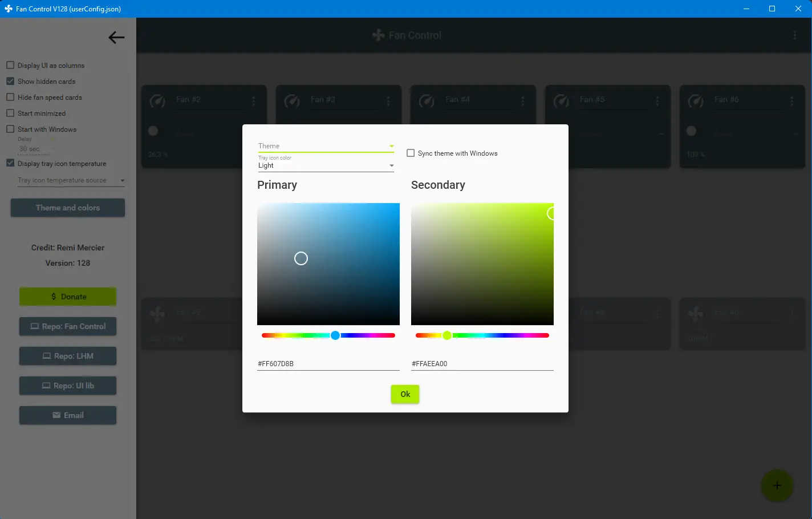The height and width of the screenshot is (519, 812).
Task: Click the gauge icon on the Fan #6 control card
Action: click(x=696, y=101)
